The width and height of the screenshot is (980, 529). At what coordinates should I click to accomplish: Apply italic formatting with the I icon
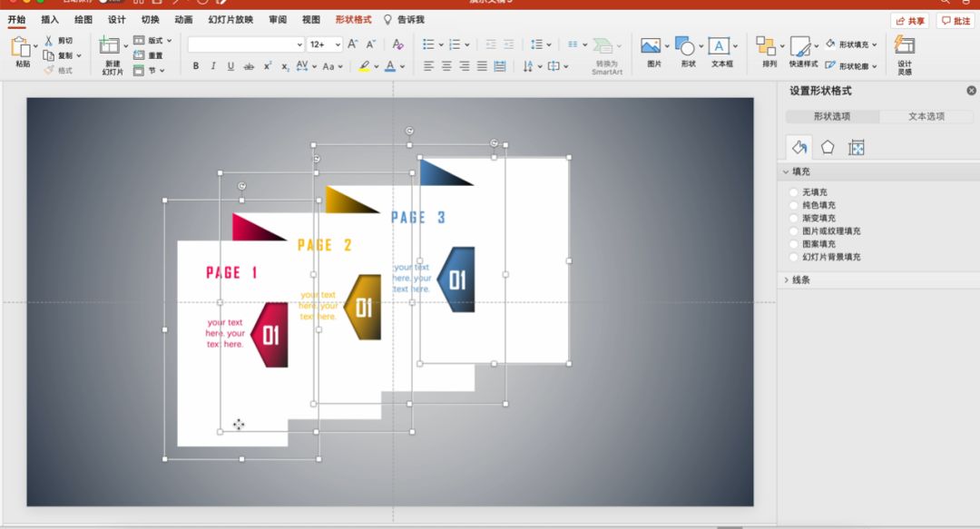(x=213, y=65)
